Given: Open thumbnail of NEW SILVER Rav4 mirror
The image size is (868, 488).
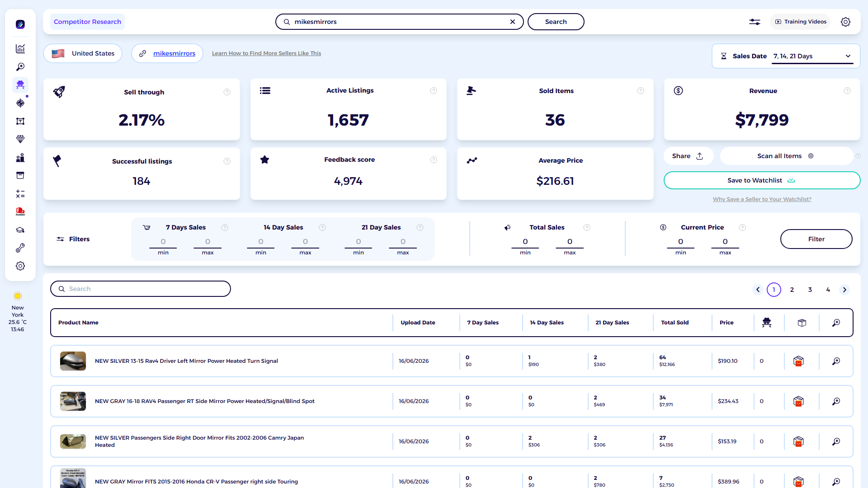Looking at the screenshot, I should click(73, 361).
